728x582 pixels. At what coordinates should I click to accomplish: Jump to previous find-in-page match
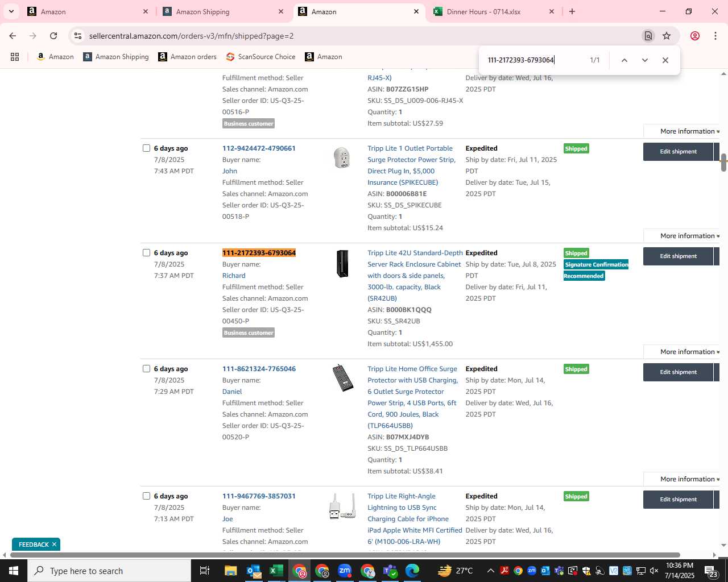click(x=624, y=60)
